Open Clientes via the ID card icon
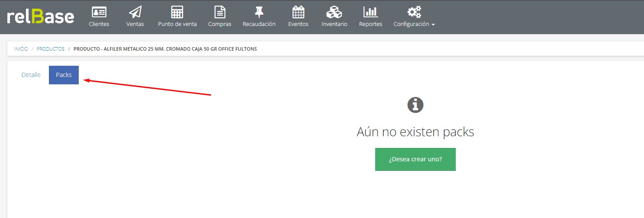This screenshot has height=218, width=644. tap(99, 12)
